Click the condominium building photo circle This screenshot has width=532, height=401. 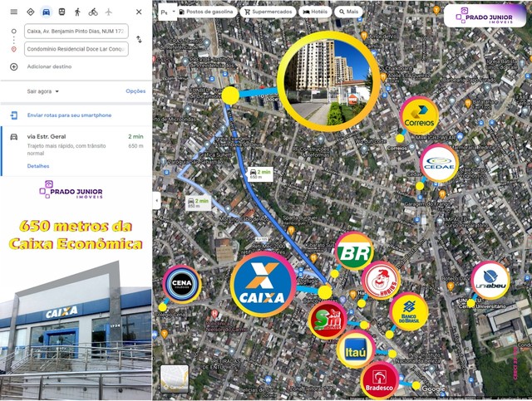(x=328, y=81)
